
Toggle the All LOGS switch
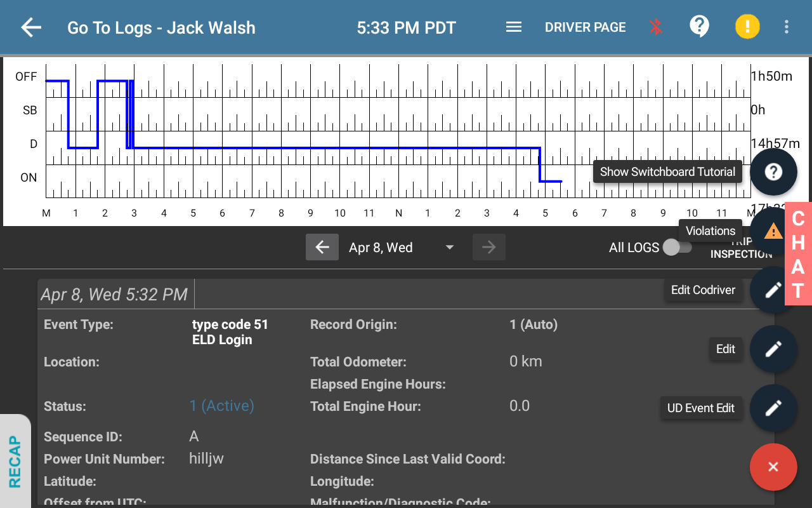pyautogui.click(x=677, y=248)
